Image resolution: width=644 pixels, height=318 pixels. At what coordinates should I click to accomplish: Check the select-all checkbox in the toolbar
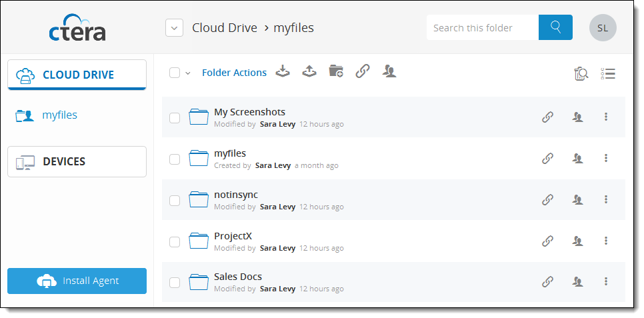coord(175,73)
